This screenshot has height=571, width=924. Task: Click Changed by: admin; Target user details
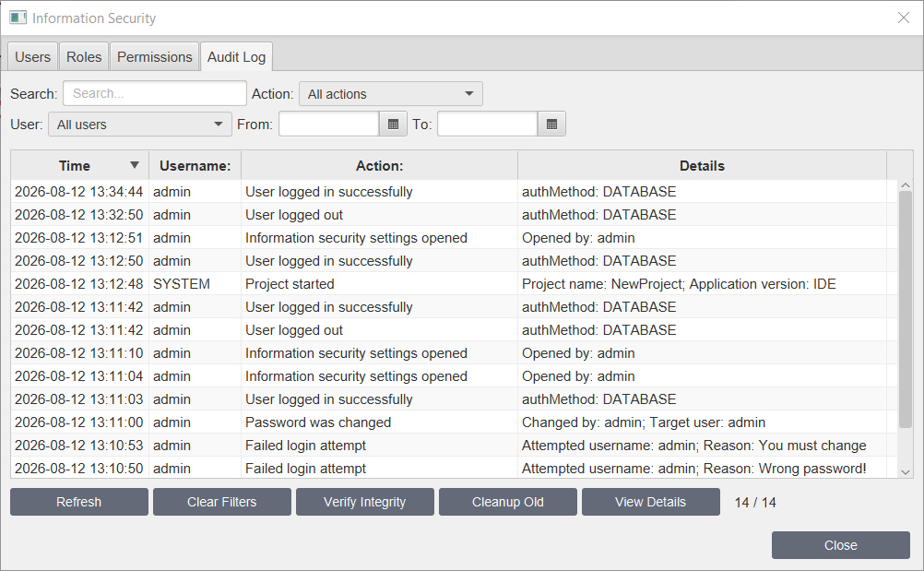(x=702, y=422)
